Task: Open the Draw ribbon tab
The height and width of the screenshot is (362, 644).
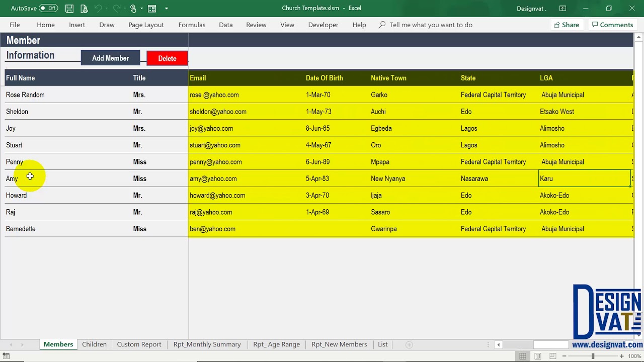Action: coord(107,25)
